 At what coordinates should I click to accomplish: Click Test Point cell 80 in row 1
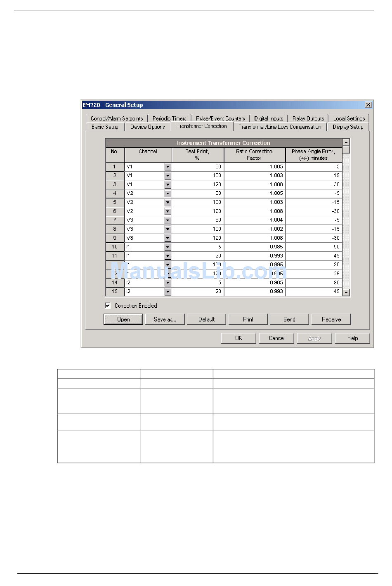pyautogui.click(x=198, y=167)
